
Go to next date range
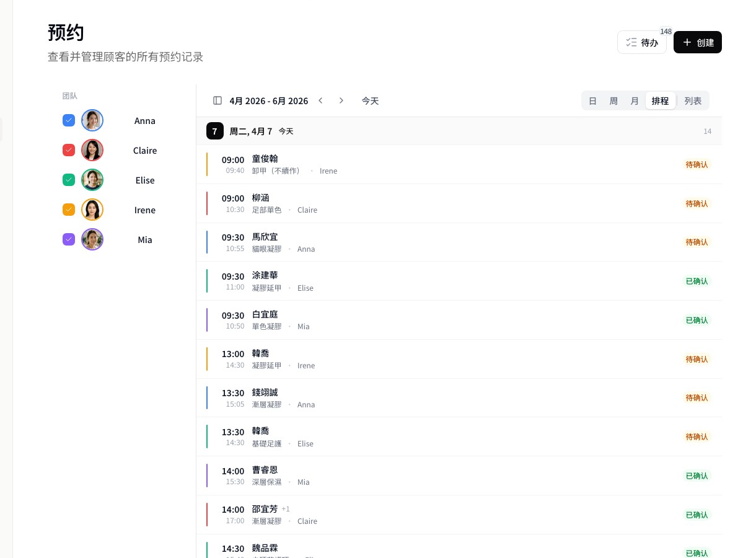click(x=341, y=100)
